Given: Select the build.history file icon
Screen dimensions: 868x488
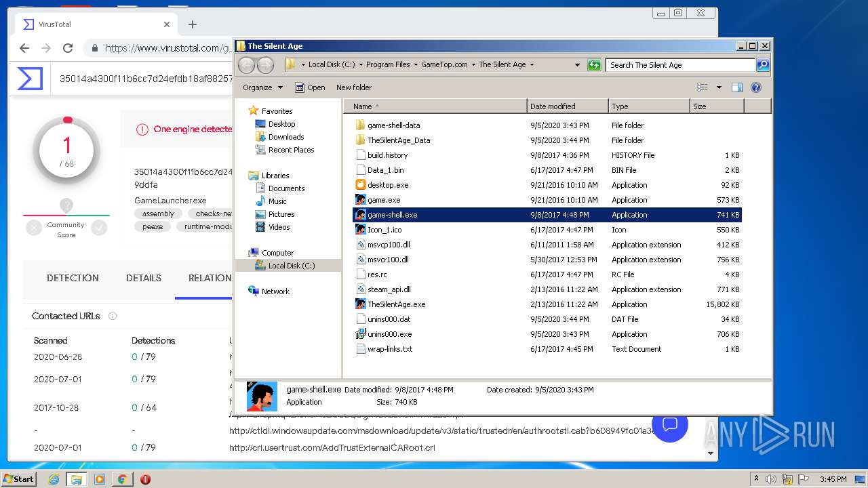Looking at the screenshot, I should point(361,155).
